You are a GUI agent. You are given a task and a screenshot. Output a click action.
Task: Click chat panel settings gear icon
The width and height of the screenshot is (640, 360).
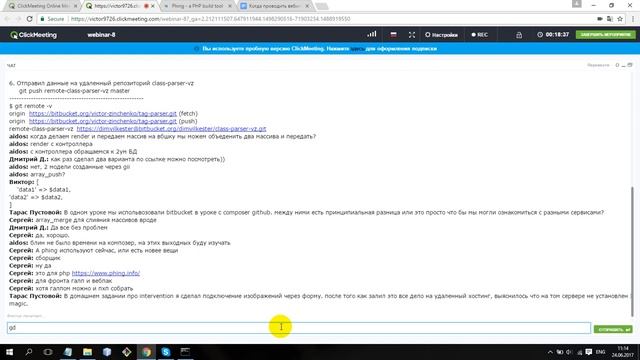coord(617,65)
